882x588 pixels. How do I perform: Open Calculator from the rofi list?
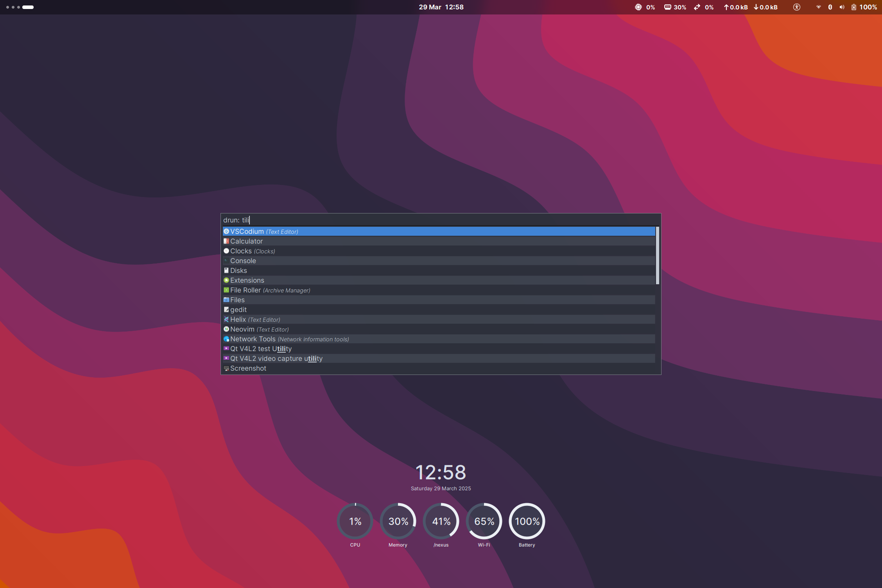pyautogui.click(x=439, y=241)
